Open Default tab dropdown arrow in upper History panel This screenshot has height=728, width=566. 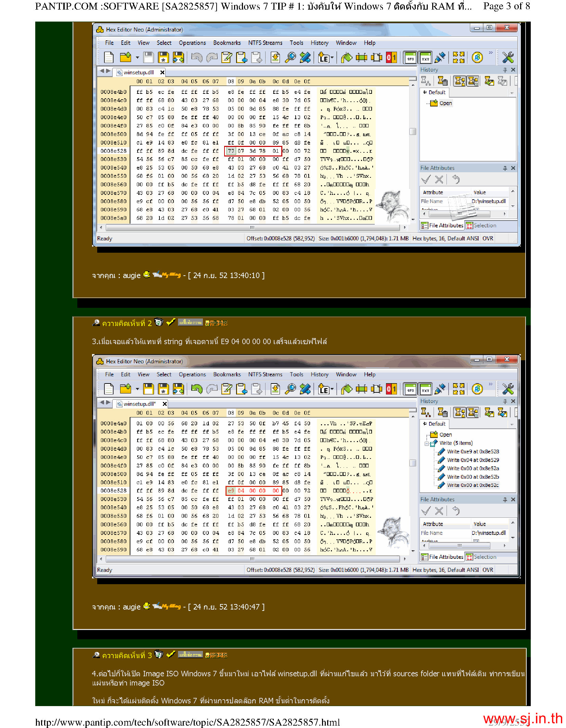click(512, 93)
